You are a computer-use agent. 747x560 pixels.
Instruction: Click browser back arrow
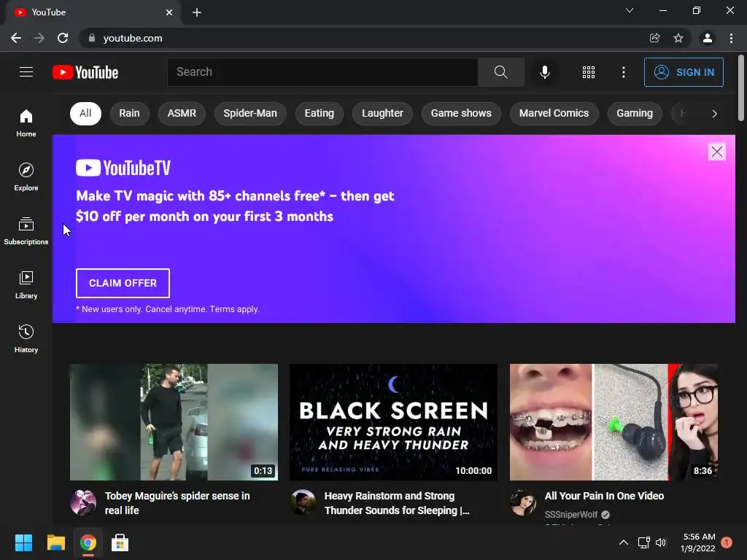[16, 38]
